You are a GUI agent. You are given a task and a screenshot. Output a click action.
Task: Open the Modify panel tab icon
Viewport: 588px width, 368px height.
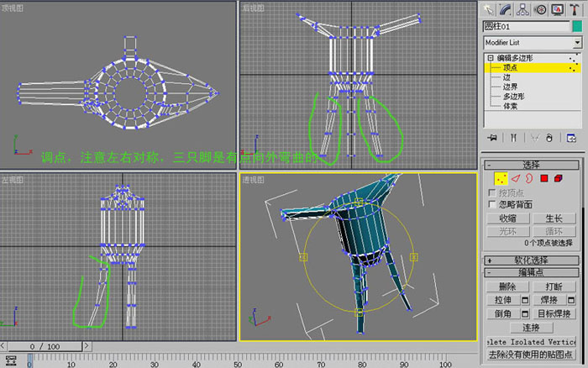pos(506,9)
